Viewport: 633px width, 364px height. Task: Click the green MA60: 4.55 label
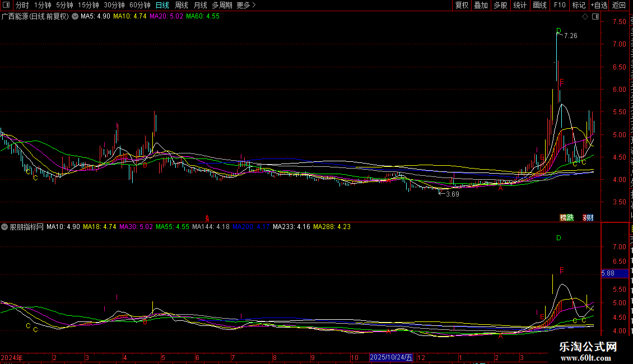(203, 17)
